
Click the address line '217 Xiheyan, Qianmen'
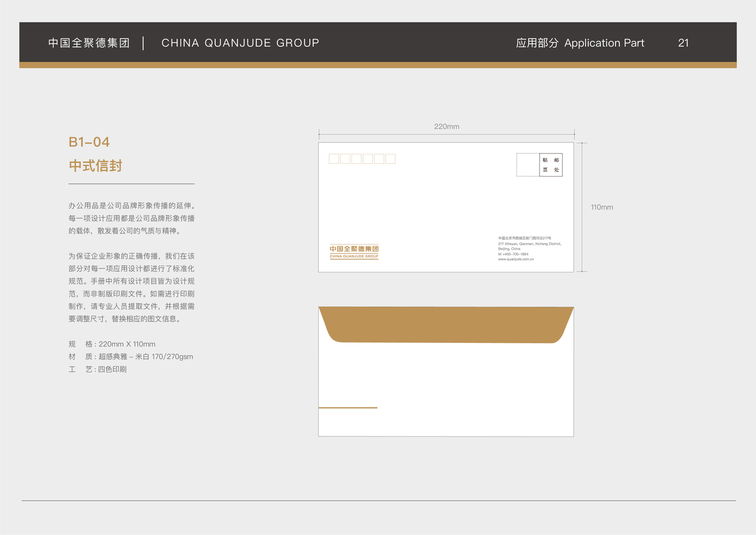[530, 244]
